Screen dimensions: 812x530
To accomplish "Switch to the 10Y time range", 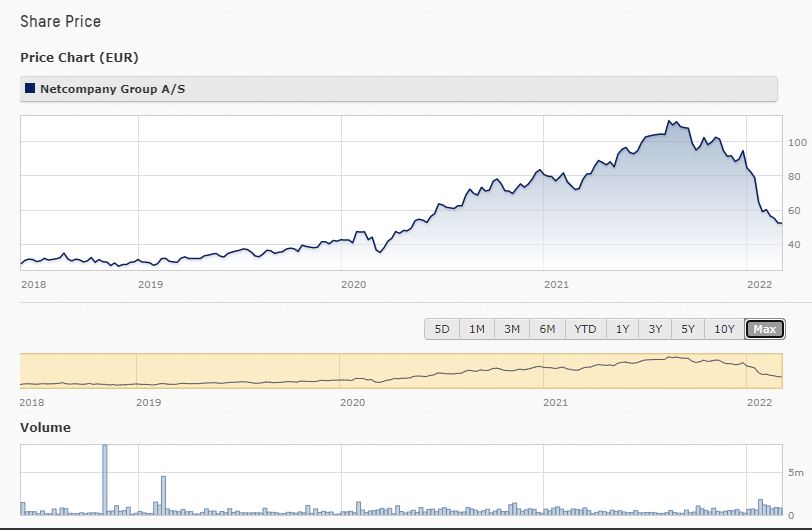I will tap(724, 329).
